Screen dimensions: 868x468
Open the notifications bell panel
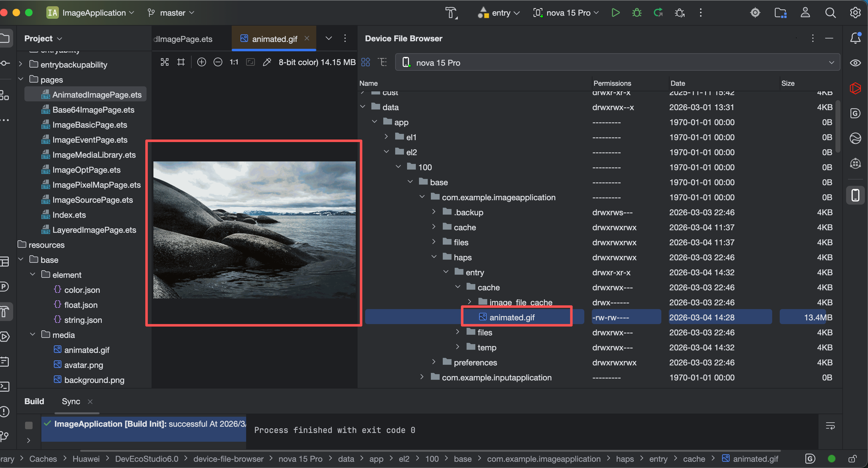855,38
